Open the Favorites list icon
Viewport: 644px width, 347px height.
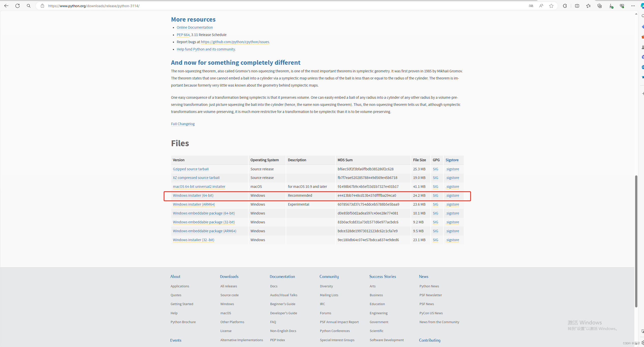[x=588, y=6]
